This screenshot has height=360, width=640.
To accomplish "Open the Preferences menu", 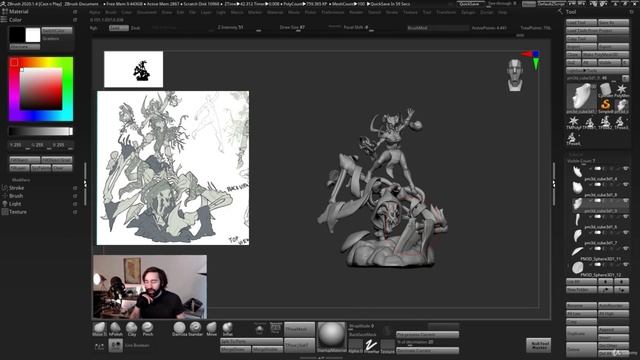I will (x=333, y=12).
